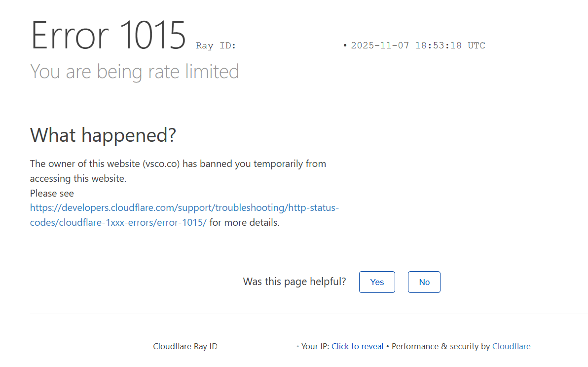Reveal your IP via Click to reveal

click(357, 346)
